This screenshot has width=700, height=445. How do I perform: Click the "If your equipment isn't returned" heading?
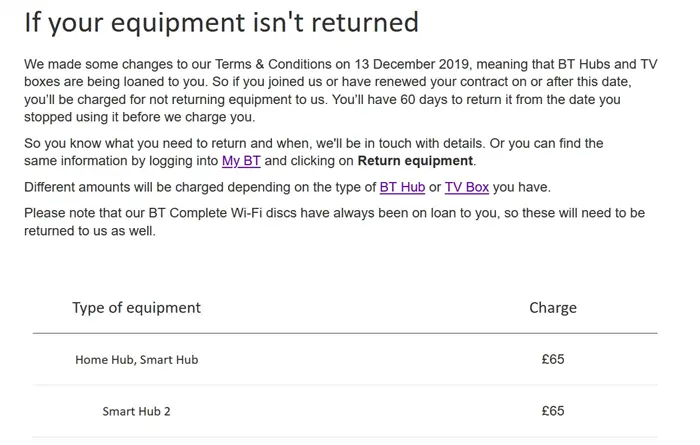tap(221, 22)
